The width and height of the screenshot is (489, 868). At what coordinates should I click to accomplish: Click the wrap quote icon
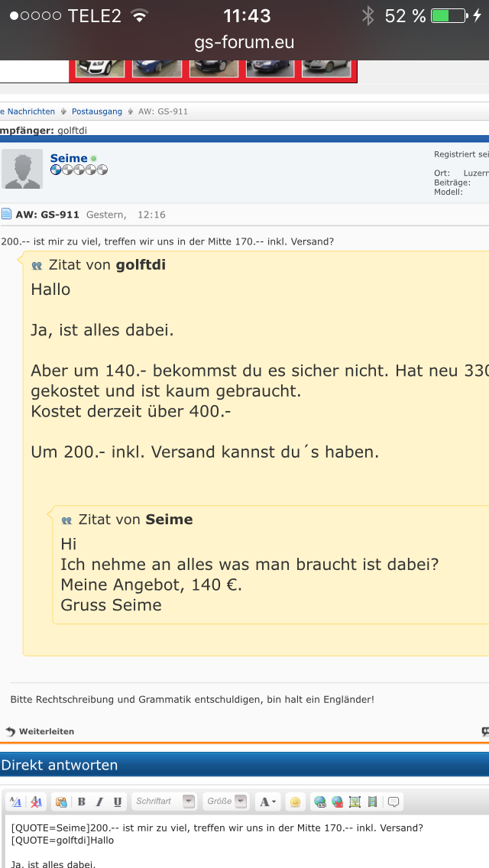point(393,802)
